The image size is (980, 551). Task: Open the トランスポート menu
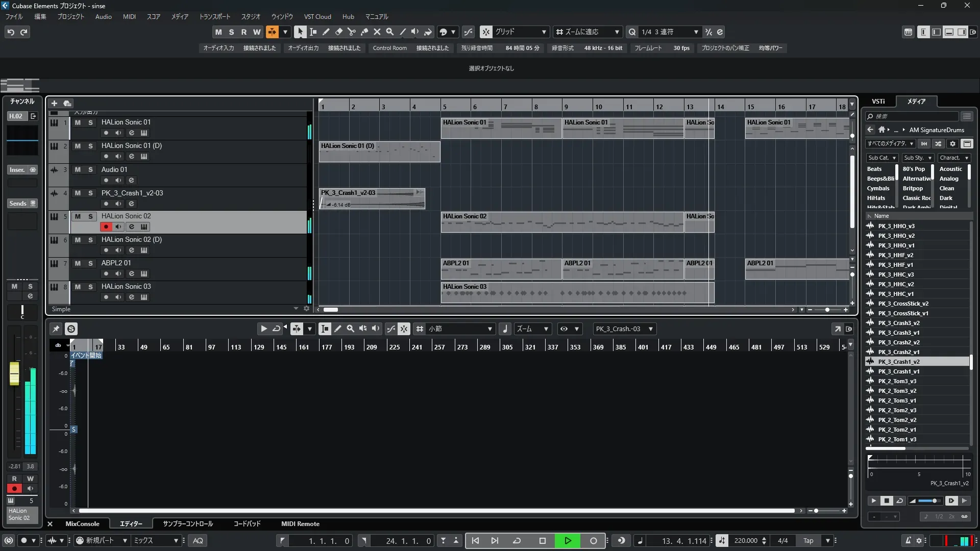(x=214, y=16)
